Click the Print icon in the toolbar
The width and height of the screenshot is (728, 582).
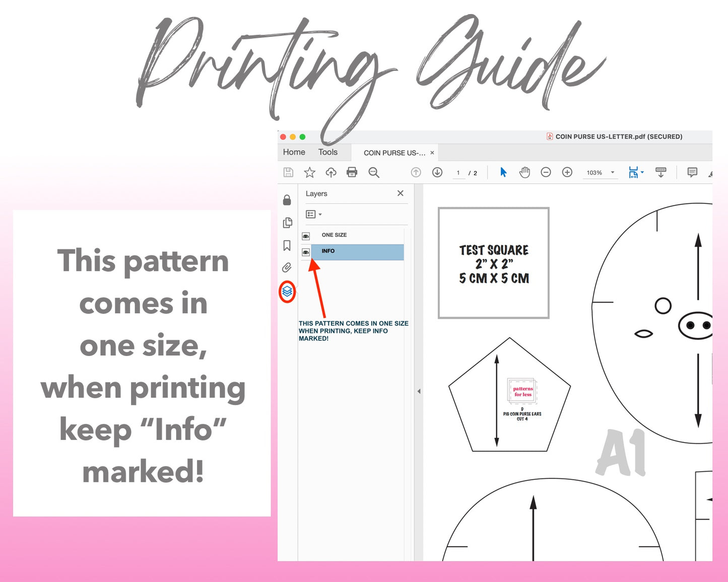click(x=352, y=172)
